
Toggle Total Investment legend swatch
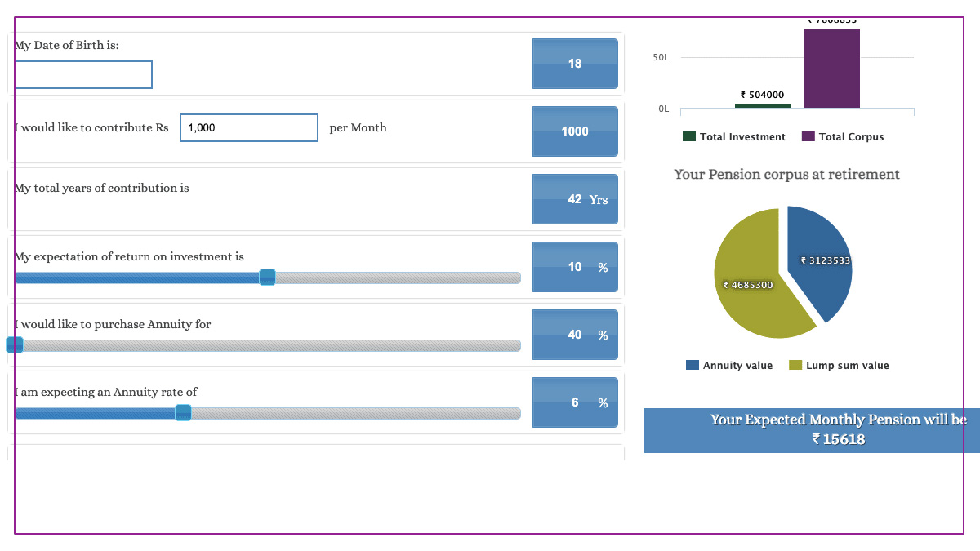[x=689, y=136]
